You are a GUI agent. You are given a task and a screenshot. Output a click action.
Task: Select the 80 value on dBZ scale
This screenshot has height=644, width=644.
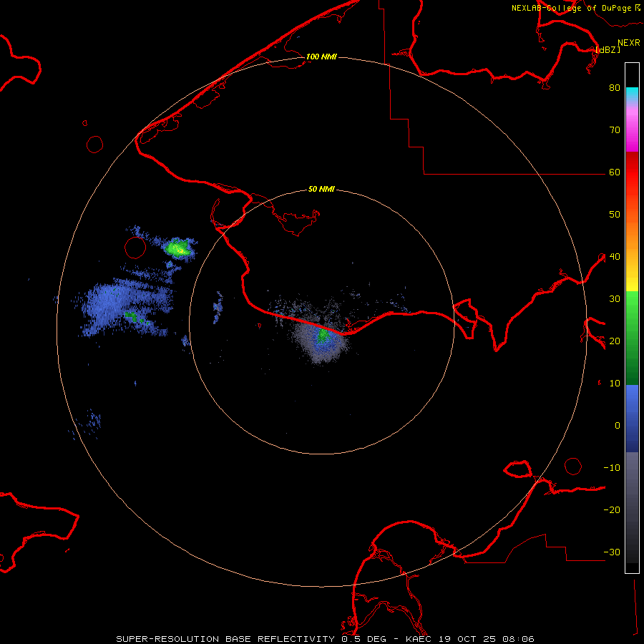pos(615,87)
